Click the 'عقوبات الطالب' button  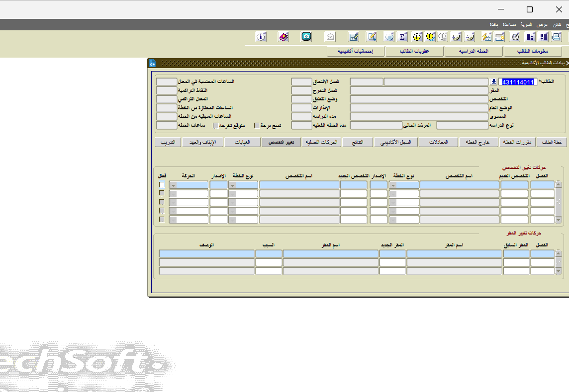point(414,51)
